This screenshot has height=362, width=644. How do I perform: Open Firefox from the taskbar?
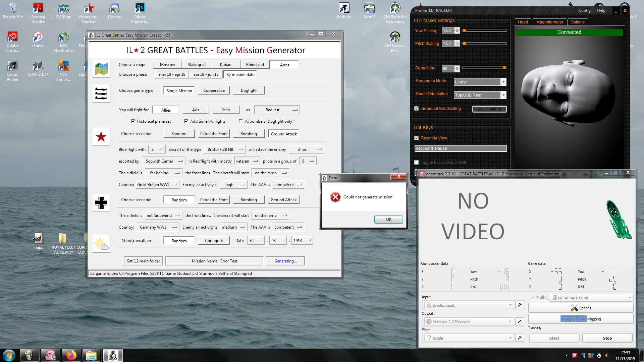click(x=71, y=355)
